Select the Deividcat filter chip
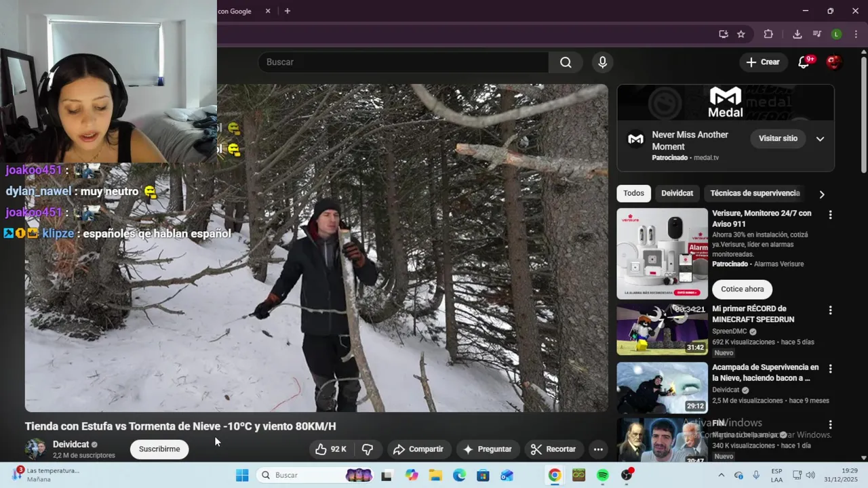The image size is (868, 488). coord(677,193)
